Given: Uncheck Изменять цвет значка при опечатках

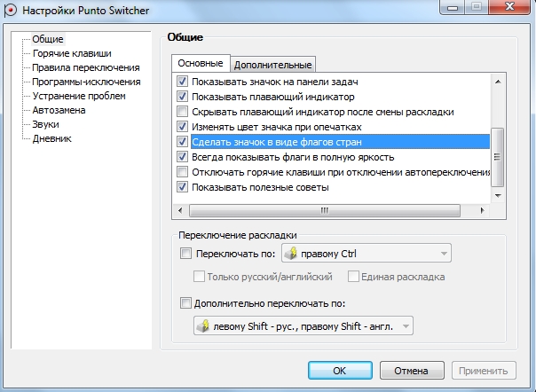Looking at the screenshot, I should [182, 127].
